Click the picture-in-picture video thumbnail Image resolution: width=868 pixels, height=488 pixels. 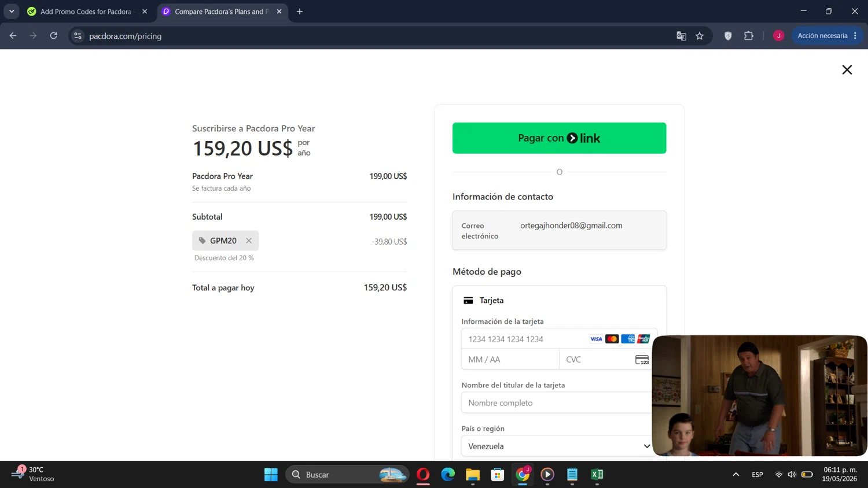point(760,396)
